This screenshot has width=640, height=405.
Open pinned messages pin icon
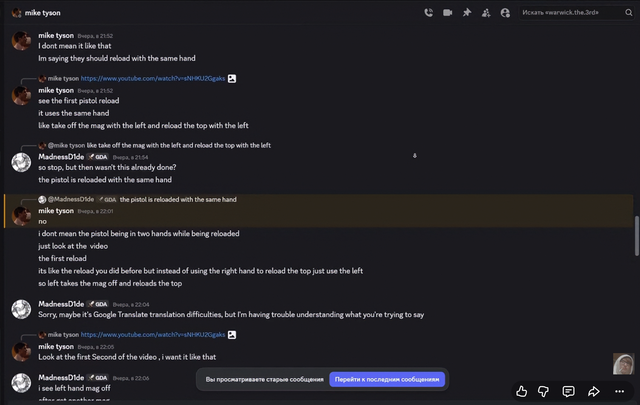coord(467,13)
